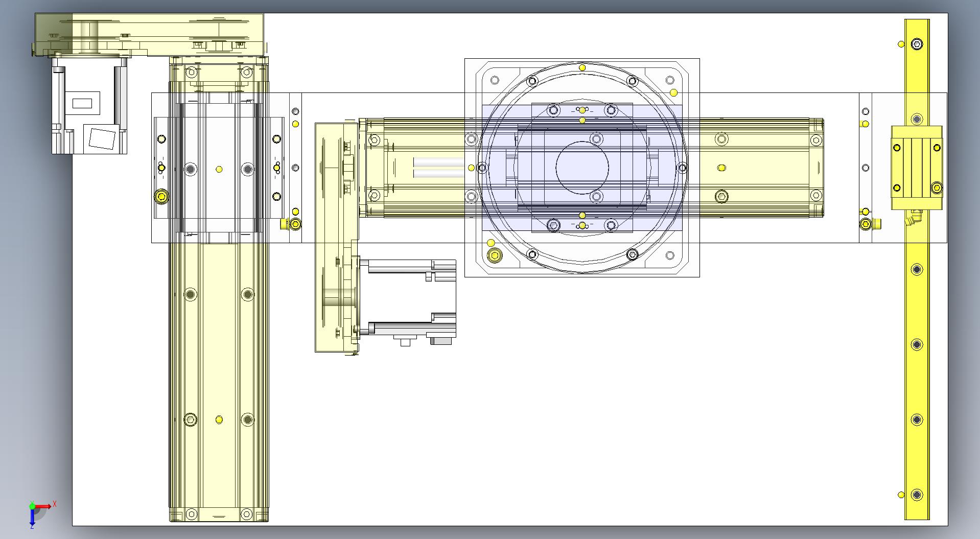Select the yellow linear bearing block on rail
Viewport: 980px width, 539px height.
click(x=917, y=168)
